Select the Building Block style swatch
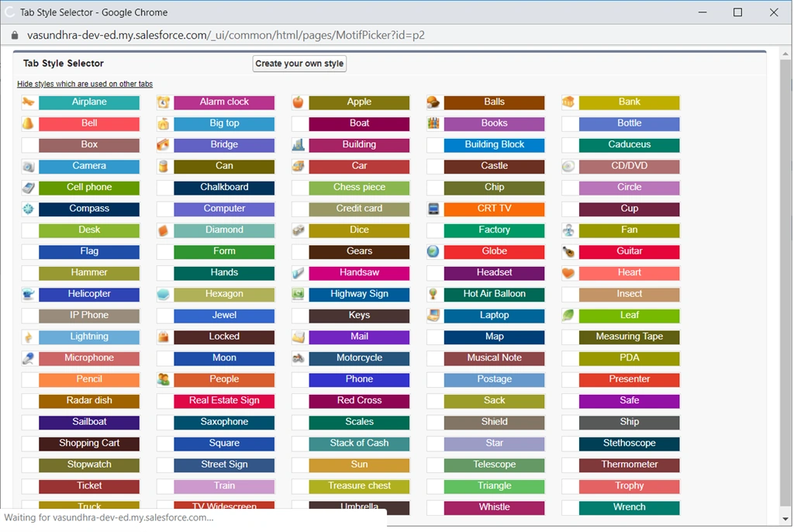The width and height of the screenshot is (794, 532). (494, 145)
